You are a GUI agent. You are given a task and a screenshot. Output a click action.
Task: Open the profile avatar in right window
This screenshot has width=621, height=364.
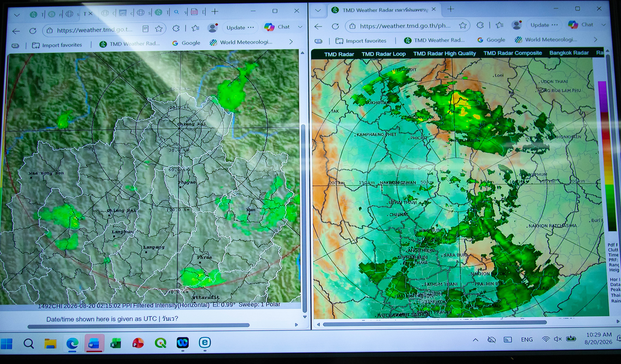517,25
